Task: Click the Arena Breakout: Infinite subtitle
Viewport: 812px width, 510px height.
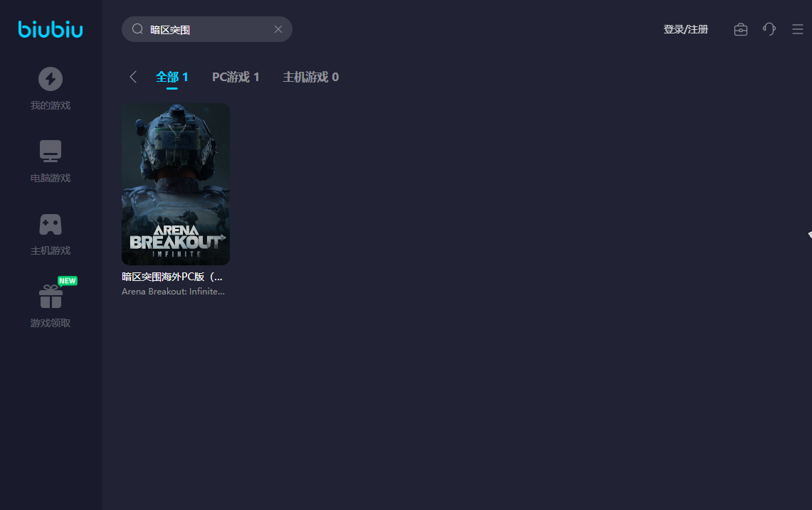Action: 173,292
